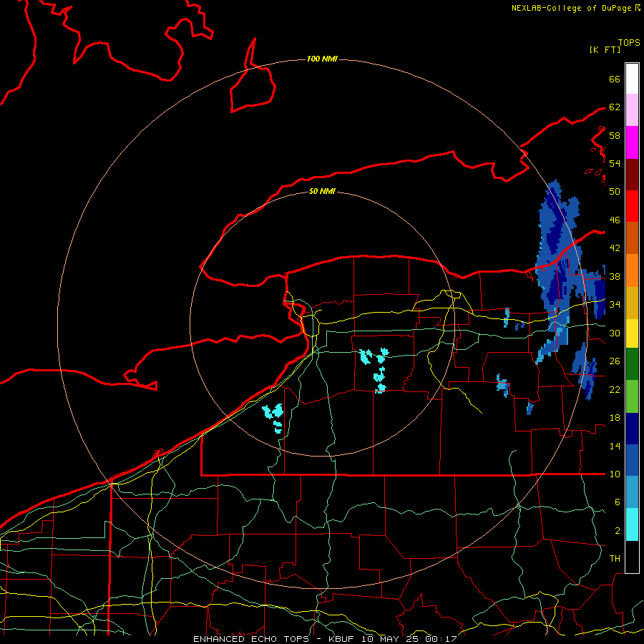This screenshot has width=644, height=644.
Task: Click the '42' legend value
Action: click(615, 248)
